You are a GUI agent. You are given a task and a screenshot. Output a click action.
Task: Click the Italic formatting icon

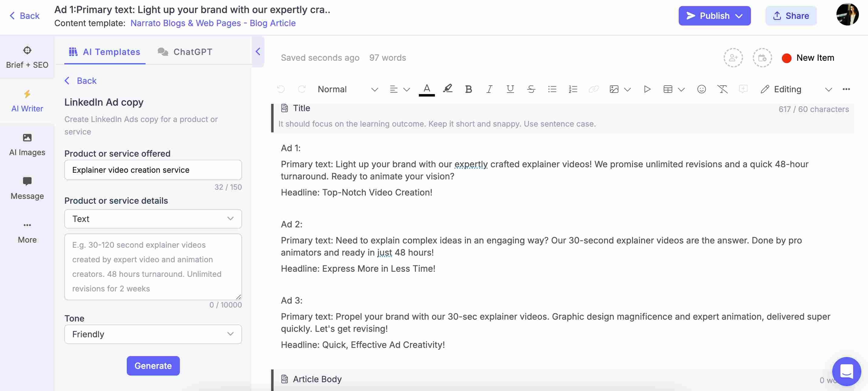pos(489,89)
